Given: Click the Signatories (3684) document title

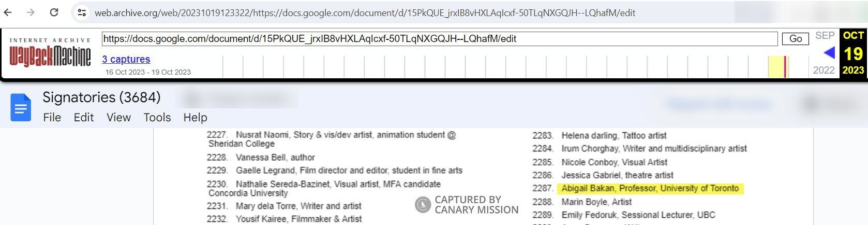Looking at the screenshot, I should [x=101, y=97].
